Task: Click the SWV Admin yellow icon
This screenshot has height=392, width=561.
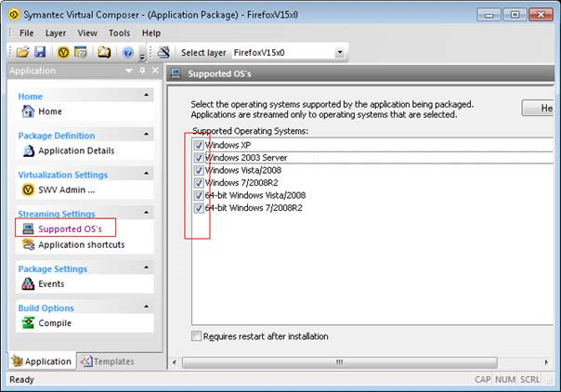Action: pyautogui.click(x=28, y=189)
